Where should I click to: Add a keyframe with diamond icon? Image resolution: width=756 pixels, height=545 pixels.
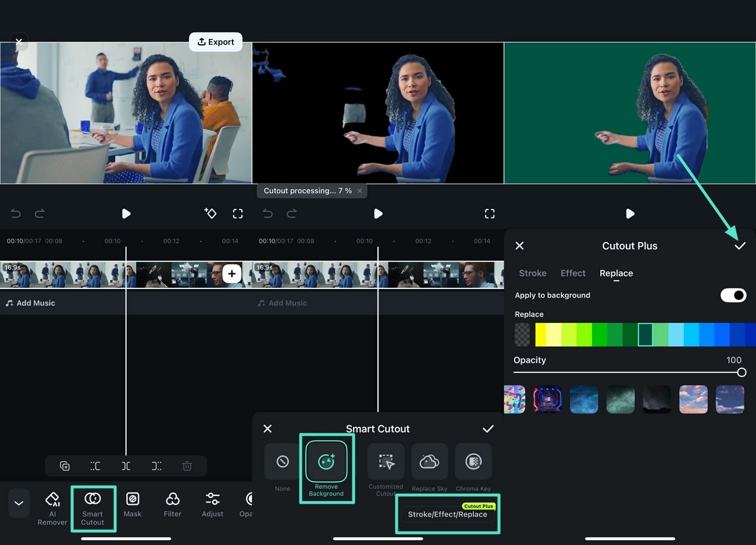pos(211,213)
